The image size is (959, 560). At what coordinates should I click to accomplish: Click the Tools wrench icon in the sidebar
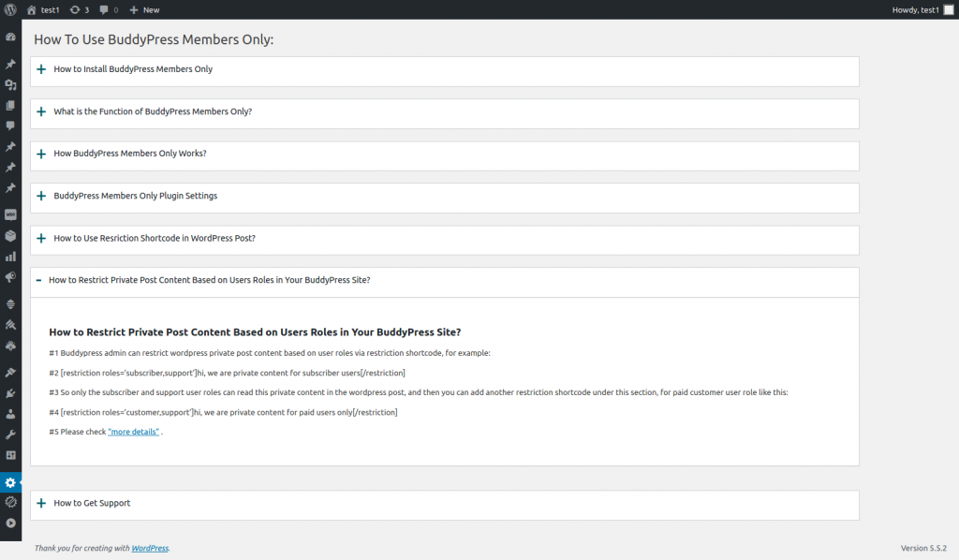coord(10,433)
